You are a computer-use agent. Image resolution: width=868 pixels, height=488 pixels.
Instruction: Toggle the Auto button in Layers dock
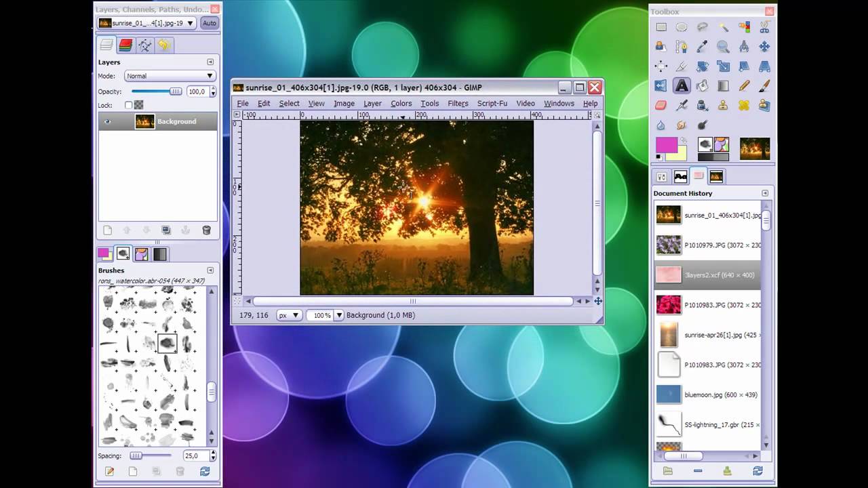coord(210,23)
